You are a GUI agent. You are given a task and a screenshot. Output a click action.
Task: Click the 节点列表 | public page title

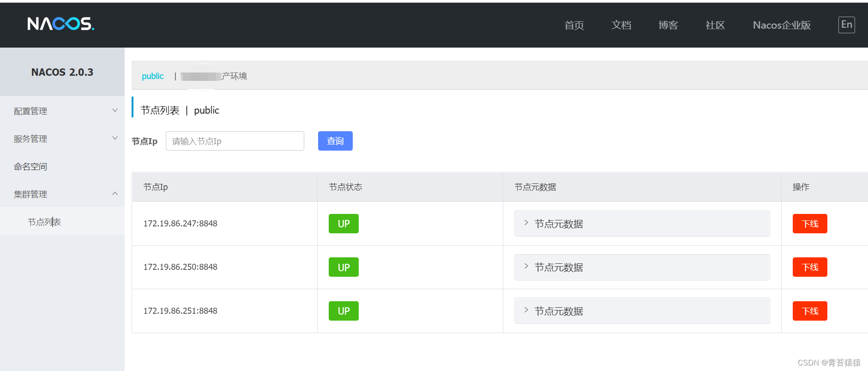[x=180, y=110]
